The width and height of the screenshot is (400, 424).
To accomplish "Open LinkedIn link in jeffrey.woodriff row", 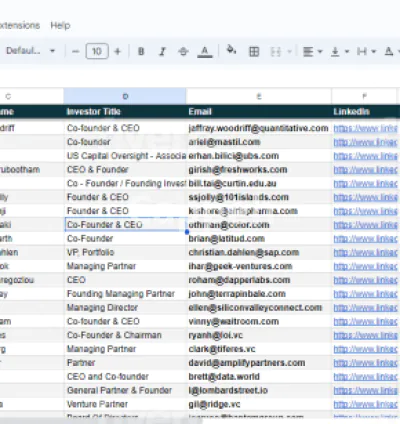I will tap(365, 128).
